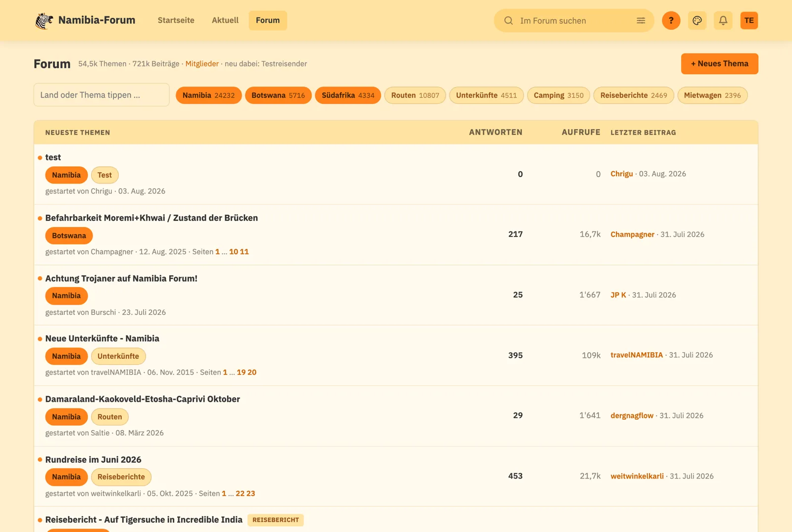Click the Test tag on the test topic
This screenshot has width=792, height=532.
pos(104,175)
